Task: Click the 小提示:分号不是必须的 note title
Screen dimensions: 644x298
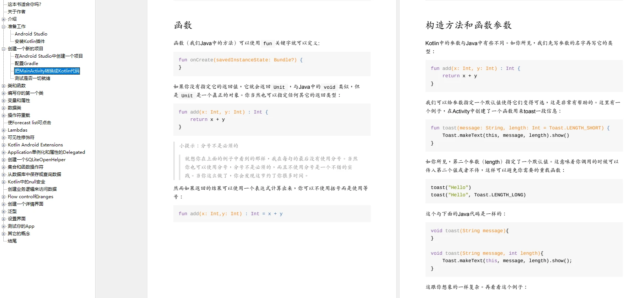Action: point(209,146)
